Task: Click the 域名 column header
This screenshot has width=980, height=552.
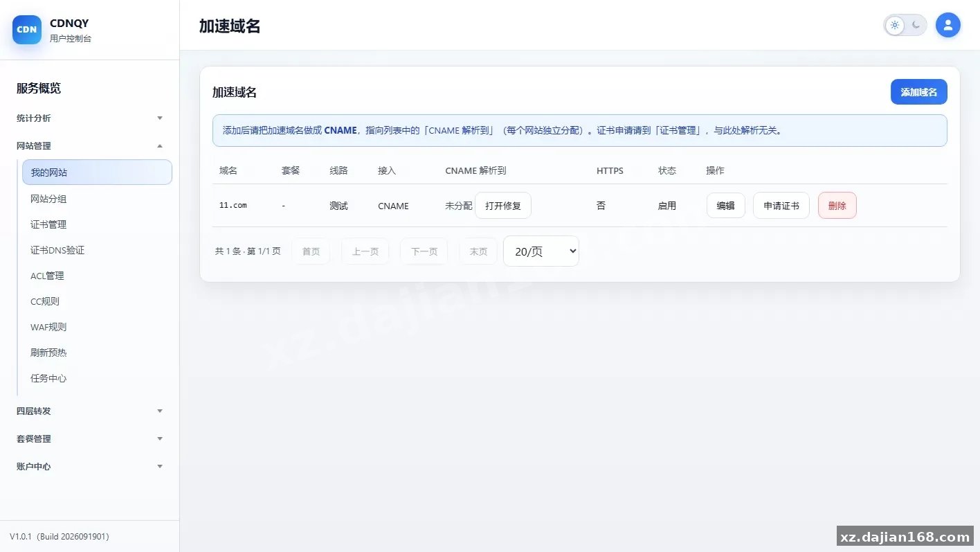Action: [x=228, y=170]
